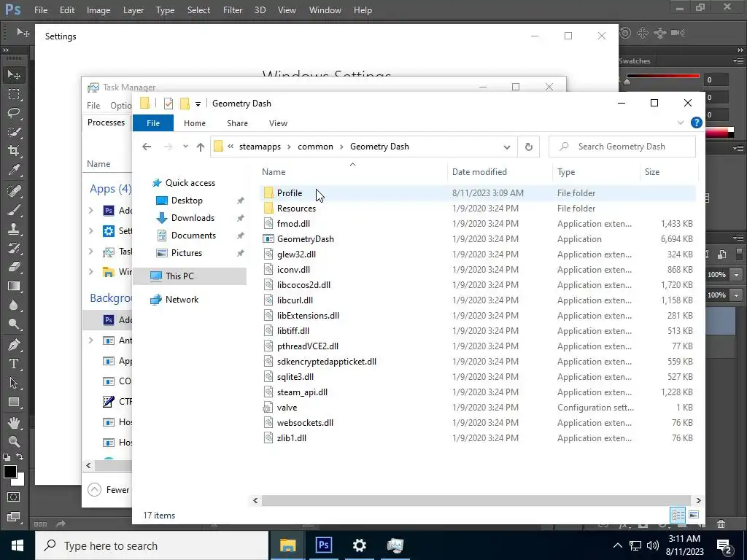Click the color spectrum ramp in Color panel

coord(719,132)
